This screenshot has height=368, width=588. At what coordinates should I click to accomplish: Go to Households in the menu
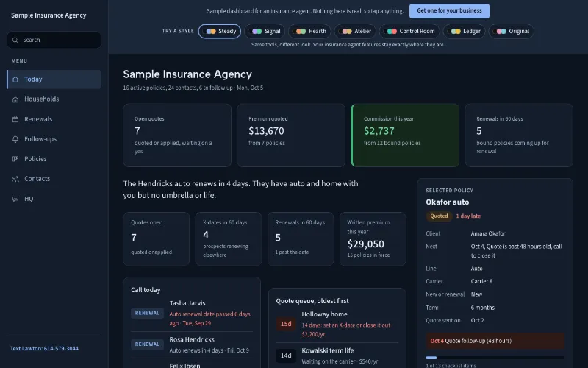pos(54,99)
